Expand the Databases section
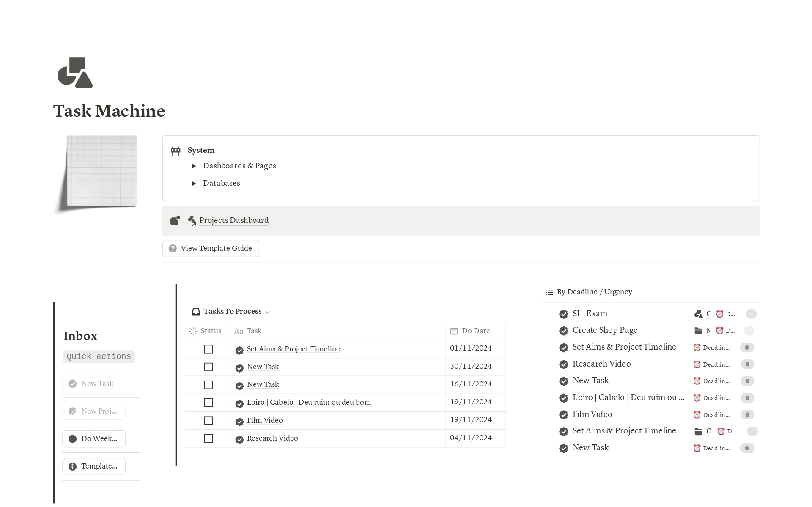This screenshot has width=812, height=507. pyautogui.click(x=194, y=183)
